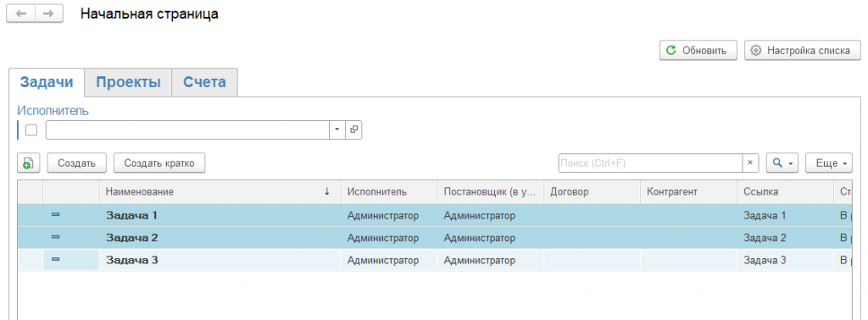This screenshot has width=868, height=320.
Task: Click the forward navigation arrow
Action: 49,14
